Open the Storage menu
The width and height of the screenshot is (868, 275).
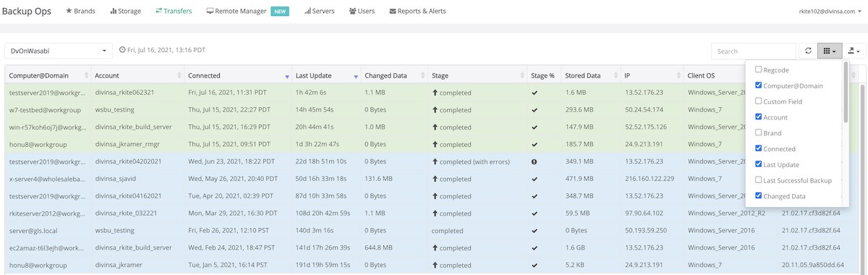[125, 11]
